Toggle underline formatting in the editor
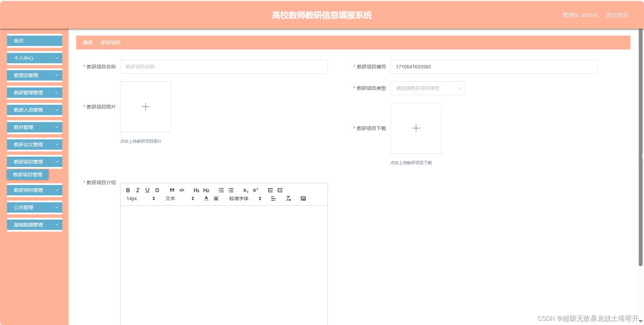Screen dimensions: 644x325 point(147,190)
